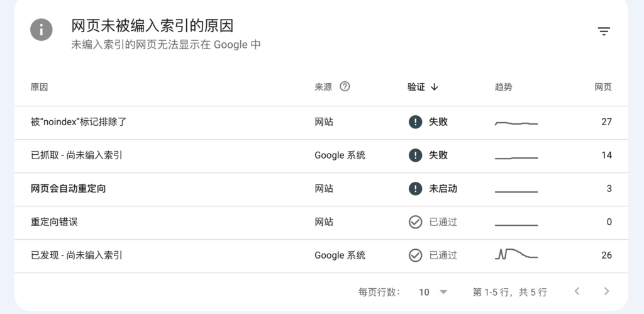Click the trend sparkline in noindex row

coord(516,123)
